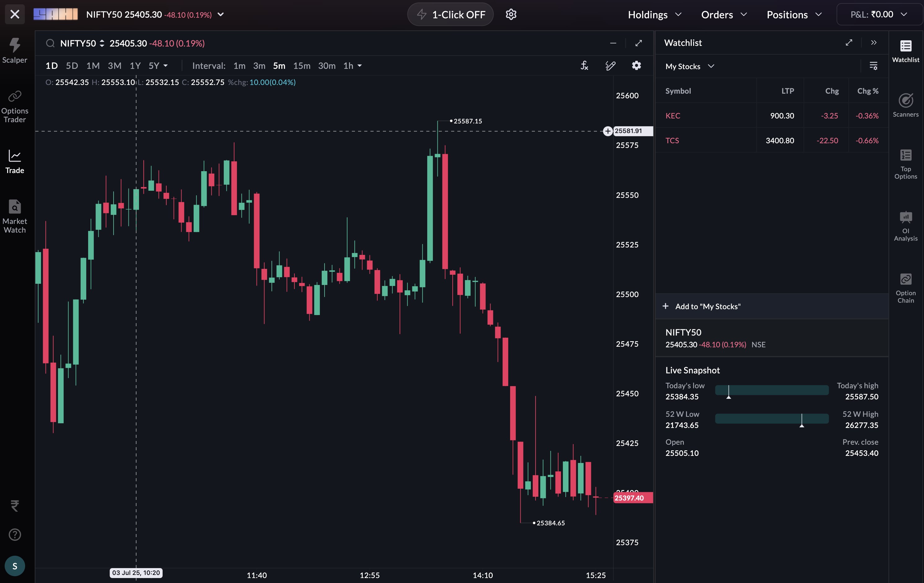Toggle 1-Click OFF switch
Viewport: 924px width, 583px height.
[x=451, y=15]
